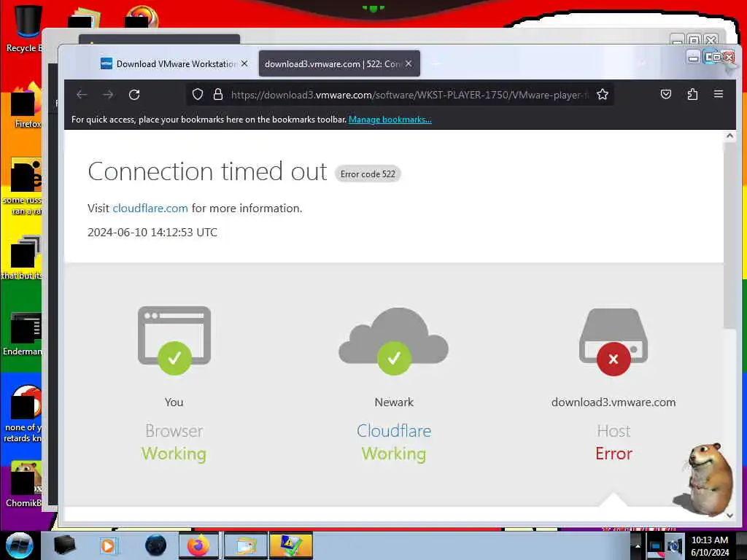Open the List all tabs dropdown arrow
Screen dimensions: 747x560
coord(642,63)
